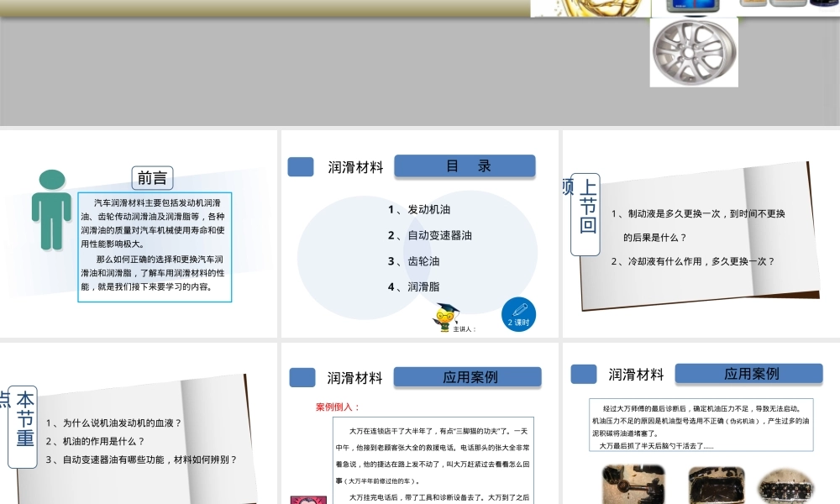Click contents item 1、发动机油

coord(419,209)
